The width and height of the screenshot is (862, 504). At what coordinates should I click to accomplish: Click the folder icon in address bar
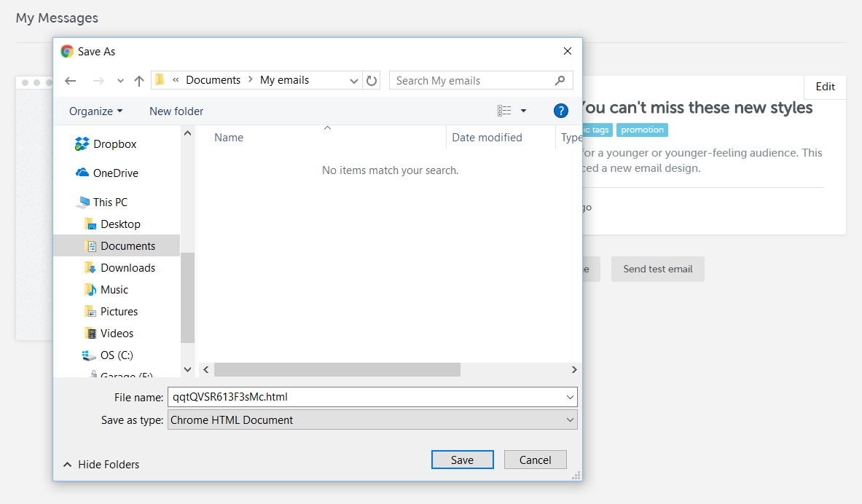(160, 80)
